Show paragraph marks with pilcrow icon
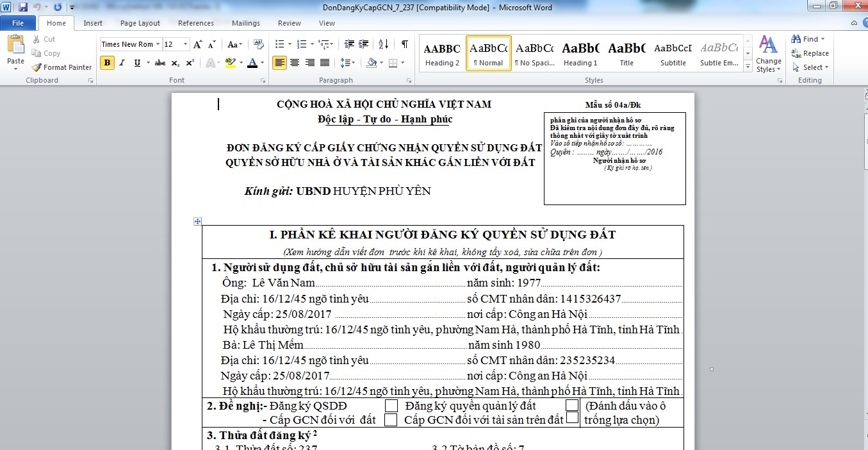Viewport: 868px width, 450px height. pos(404,44)
